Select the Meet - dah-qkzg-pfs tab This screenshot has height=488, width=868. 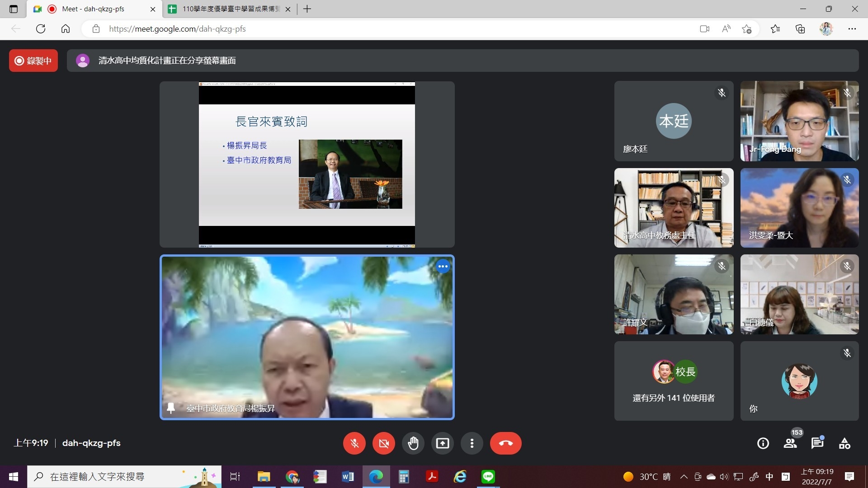pos(93,9)
